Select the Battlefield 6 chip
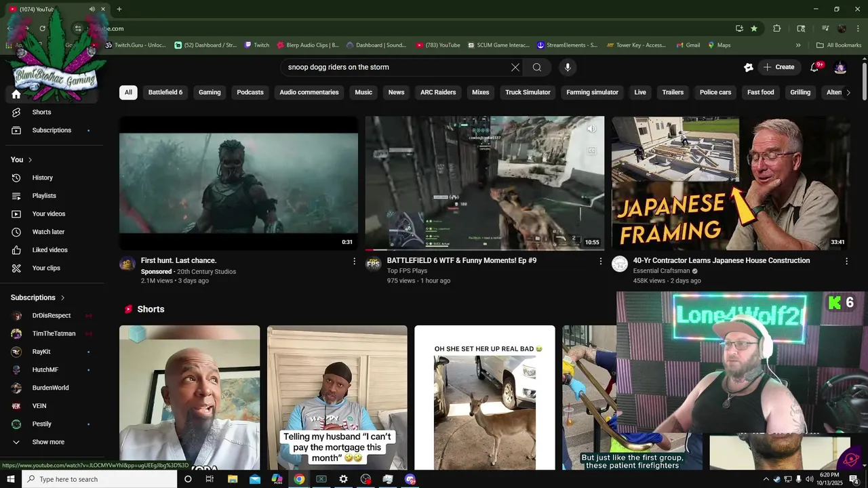Screen dimensions: 868x488 point(165,92)
